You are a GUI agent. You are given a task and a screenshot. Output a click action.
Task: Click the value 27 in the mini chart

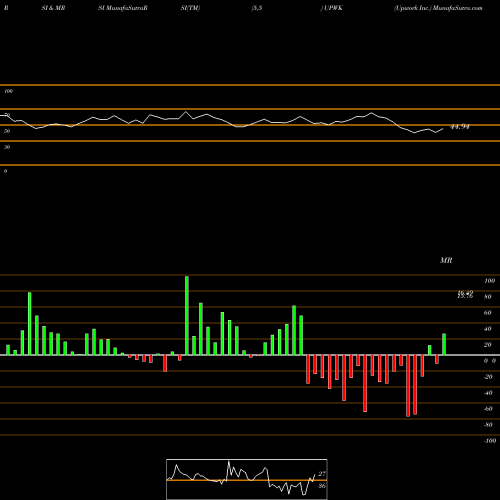tap(322, 474)
